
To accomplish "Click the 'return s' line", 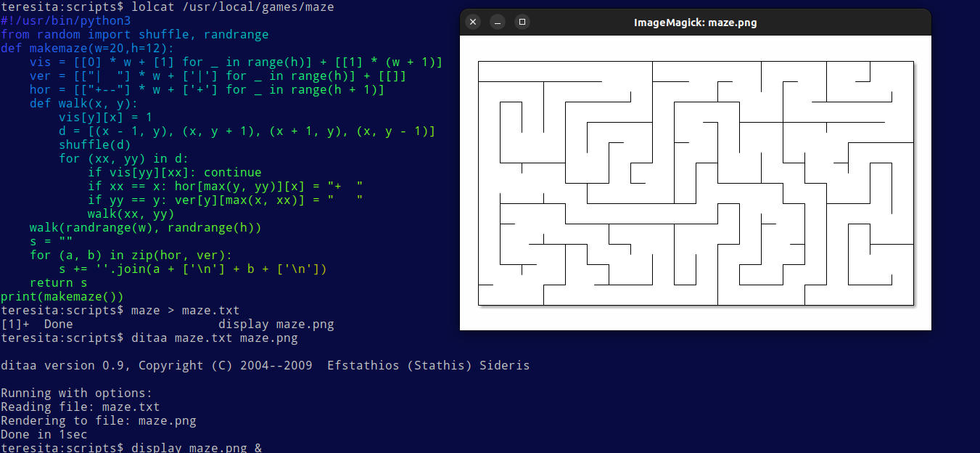I will [58, 283].
